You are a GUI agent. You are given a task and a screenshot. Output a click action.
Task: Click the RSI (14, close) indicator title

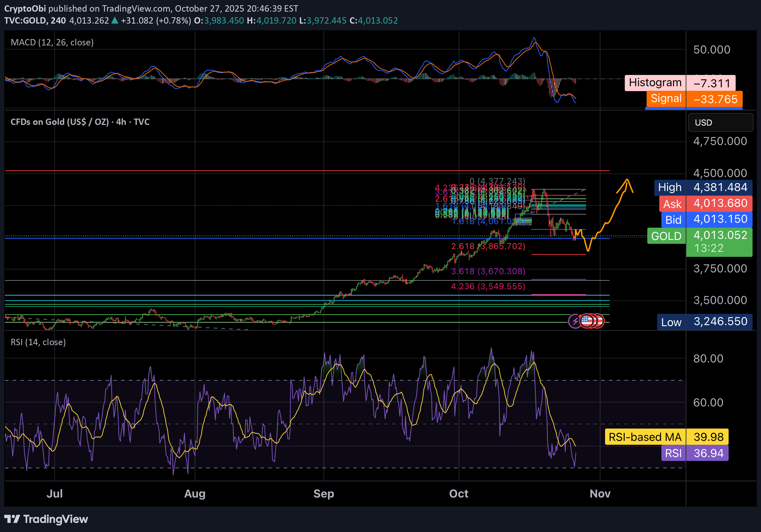click(x=38, y=342)
